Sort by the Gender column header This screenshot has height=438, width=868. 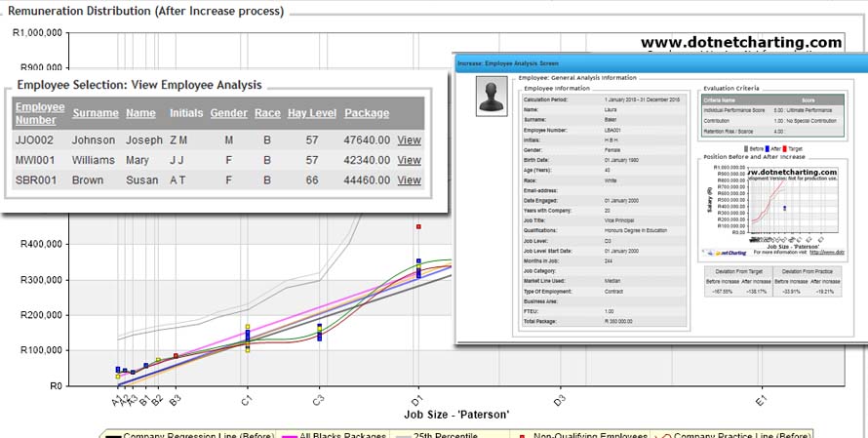pos(228,113)
